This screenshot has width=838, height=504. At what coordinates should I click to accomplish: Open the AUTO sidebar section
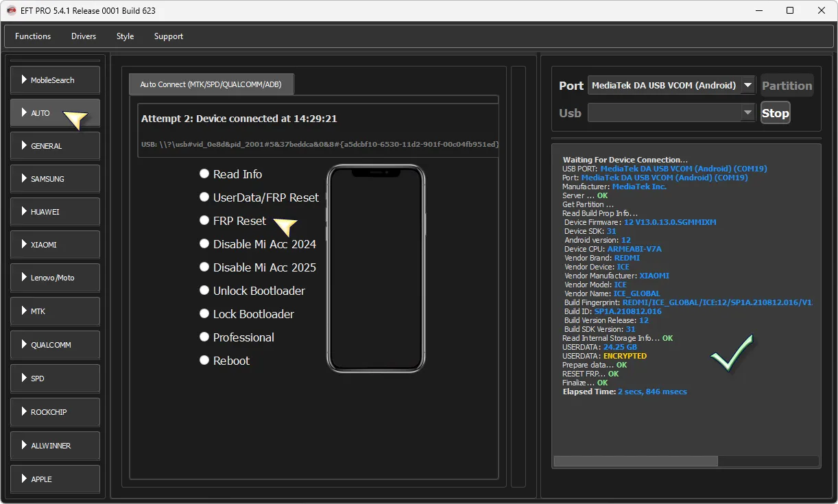click(x=56, y=113)
